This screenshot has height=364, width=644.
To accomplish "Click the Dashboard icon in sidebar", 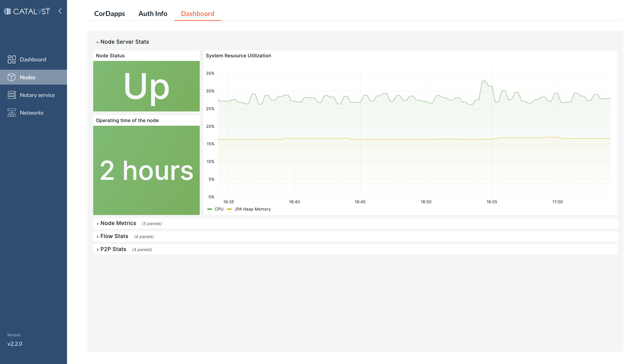I will click(12, 59).
